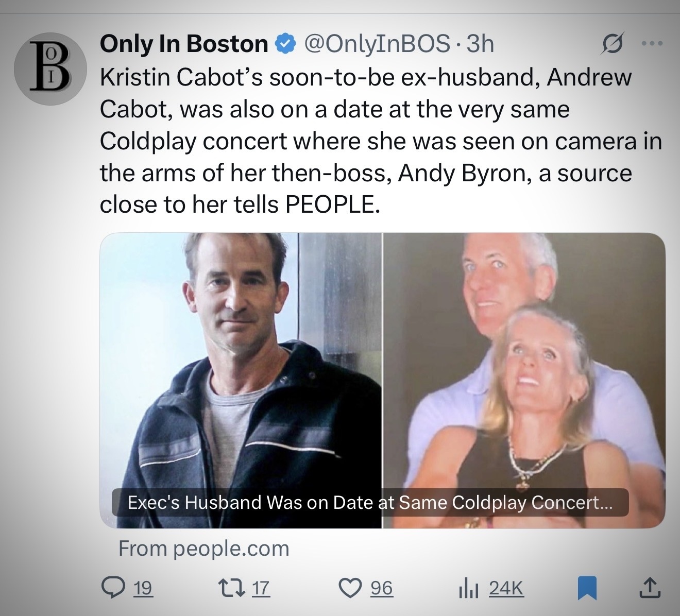Click the "Exec's Husband Was on Date" headline caption
The image size is (680, 616).
[x=370, y=502]
